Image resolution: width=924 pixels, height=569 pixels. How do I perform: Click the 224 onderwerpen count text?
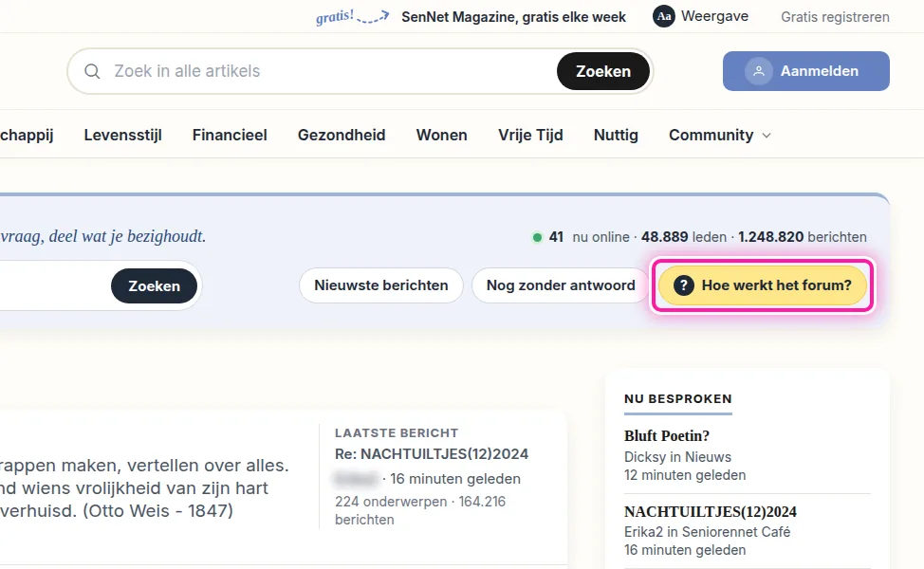pyautogui.click(x=391, y=502)
